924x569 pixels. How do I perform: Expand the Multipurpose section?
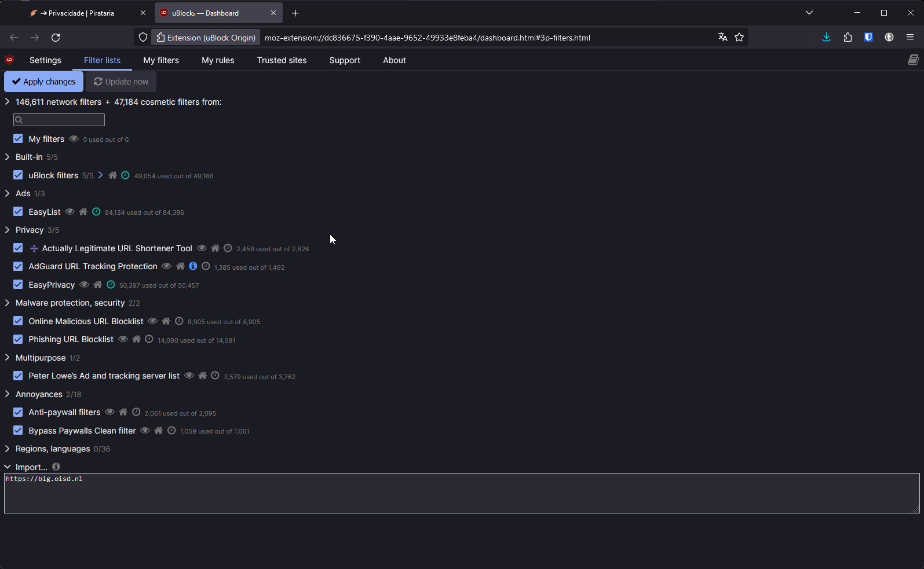click(x=7, y=358)
